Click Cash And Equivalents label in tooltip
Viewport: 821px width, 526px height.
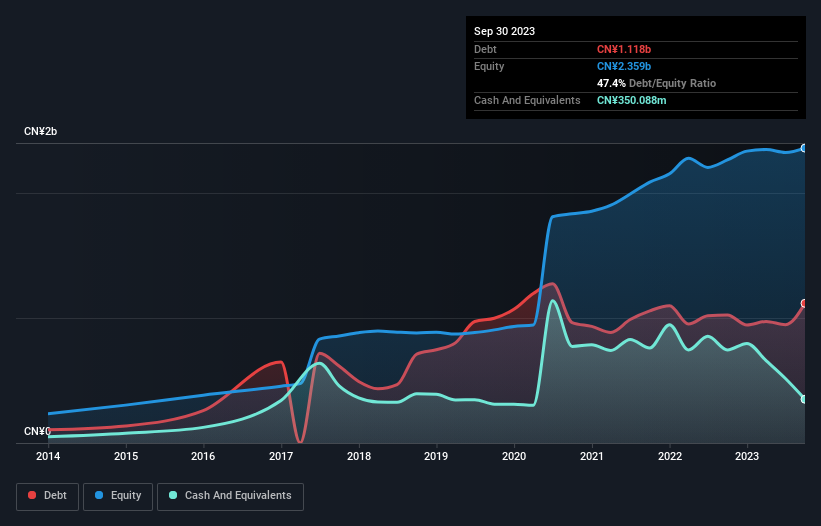[527, 100]
